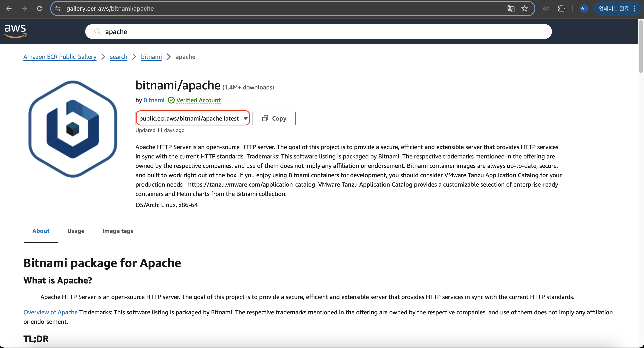This screenshot has height=348, width=644.
Task: Click the browser back arrow
Action: click(9, 9)
